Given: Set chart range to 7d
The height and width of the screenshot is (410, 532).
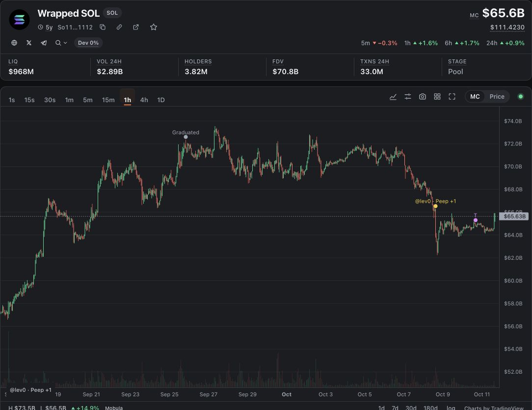Looking at the screenshot, I should [395, 408].
